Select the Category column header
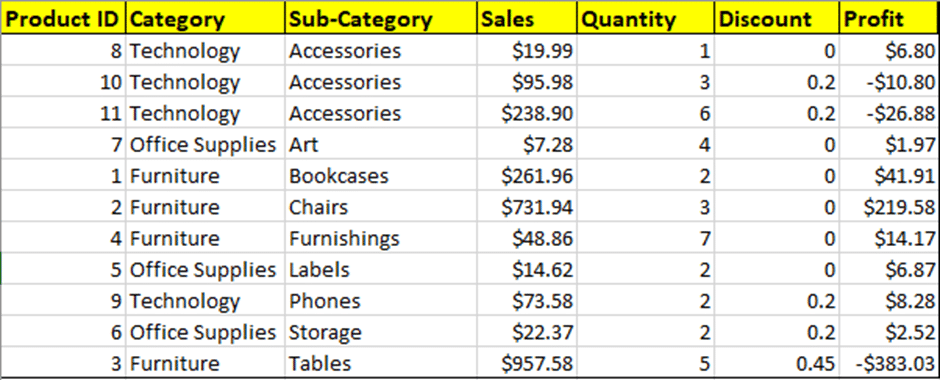 (x=205, y=19)
